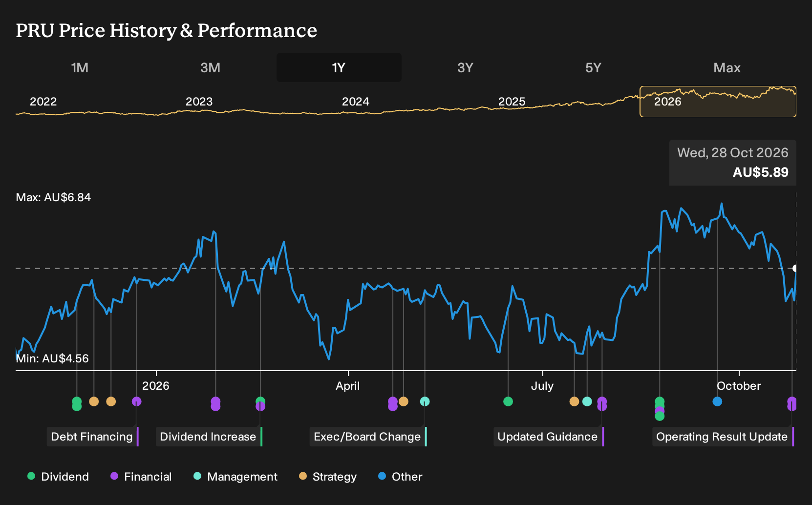Click the "Min: AU$4.56" label

pos(52,358)
